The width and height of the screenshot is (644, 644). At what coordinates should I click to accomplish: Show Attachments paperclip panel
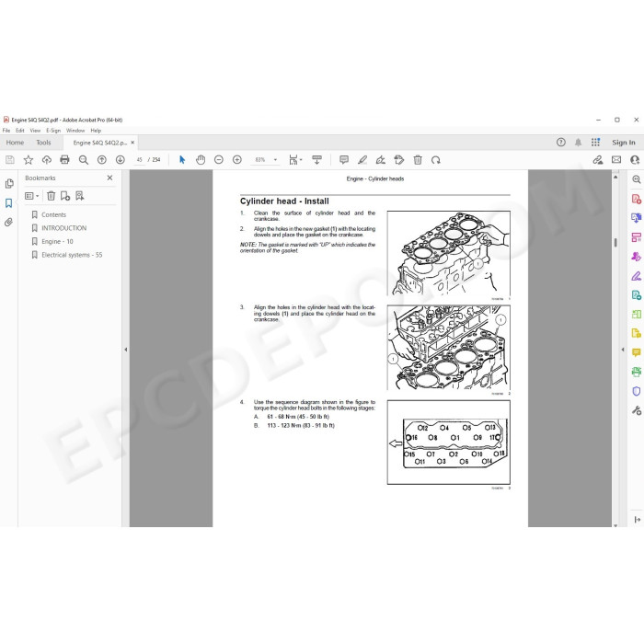[8, 223]
